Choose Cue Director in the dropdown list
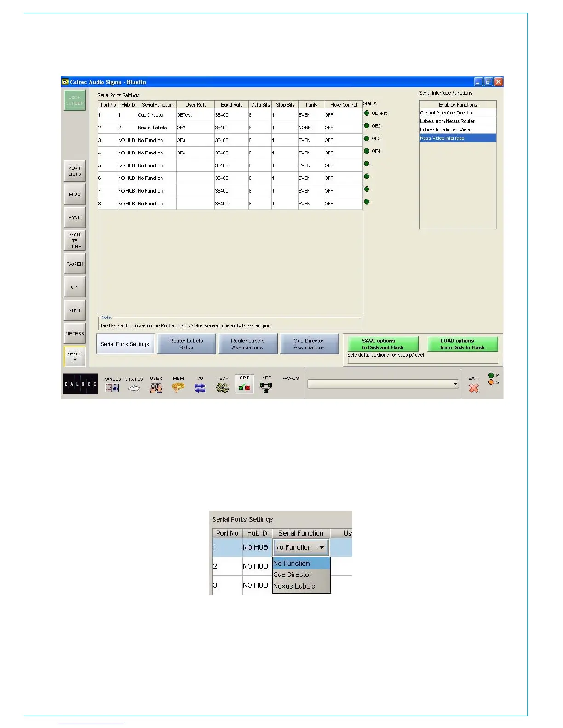This screenshot has height=728, width=563. click(x=301, y=574)
